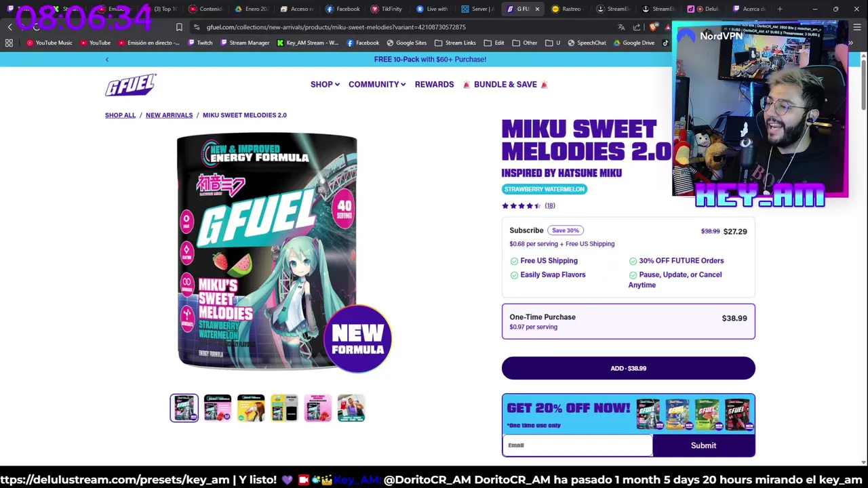Viewport: 868px width, 488px height.
Task: Open the Other bookmark folder
Action: coord(525,43)
